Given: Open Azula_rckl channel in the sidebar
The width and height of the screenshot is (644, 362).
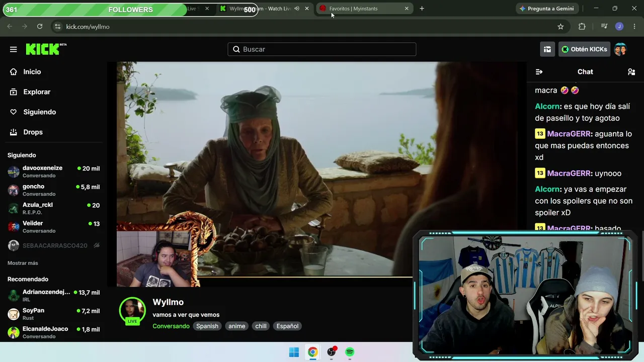Looking at the screenshot, I should click(53, 208).
